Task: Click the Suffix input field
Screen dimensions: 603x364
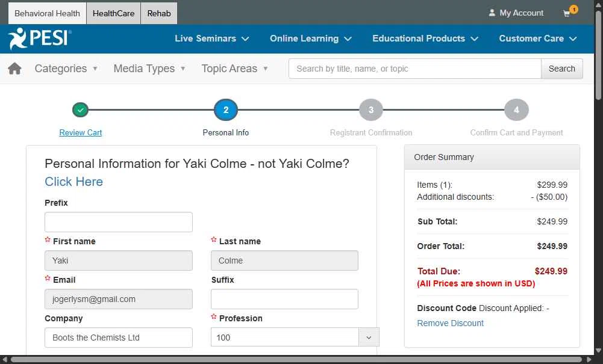Action: pyautogui.click(x=284, y=299)
